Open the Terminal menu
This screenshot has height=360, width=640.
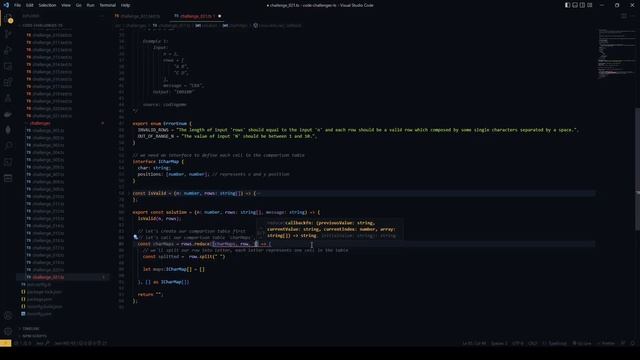pos(108,5)
